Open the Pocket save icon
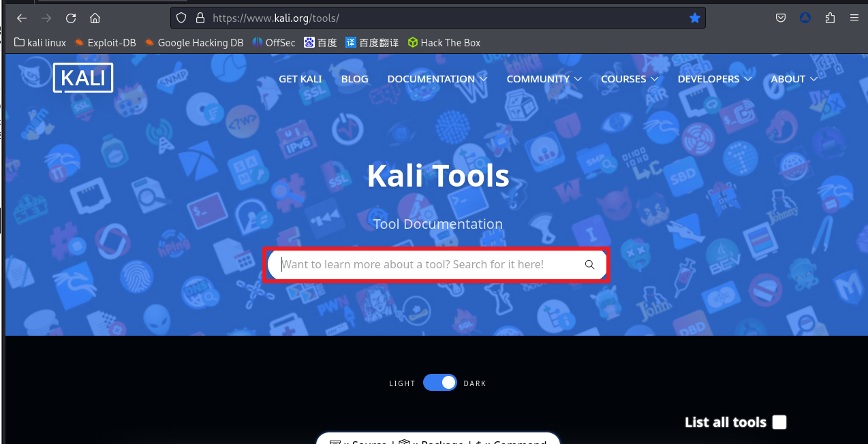The height and width of the screenshot is (444, 868). click(781, 18)
